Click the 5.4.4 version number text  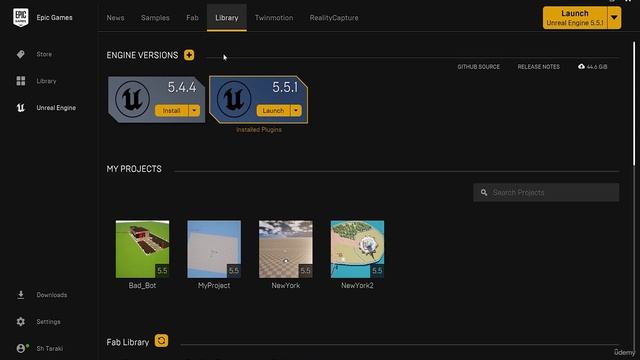coord(182,87)
